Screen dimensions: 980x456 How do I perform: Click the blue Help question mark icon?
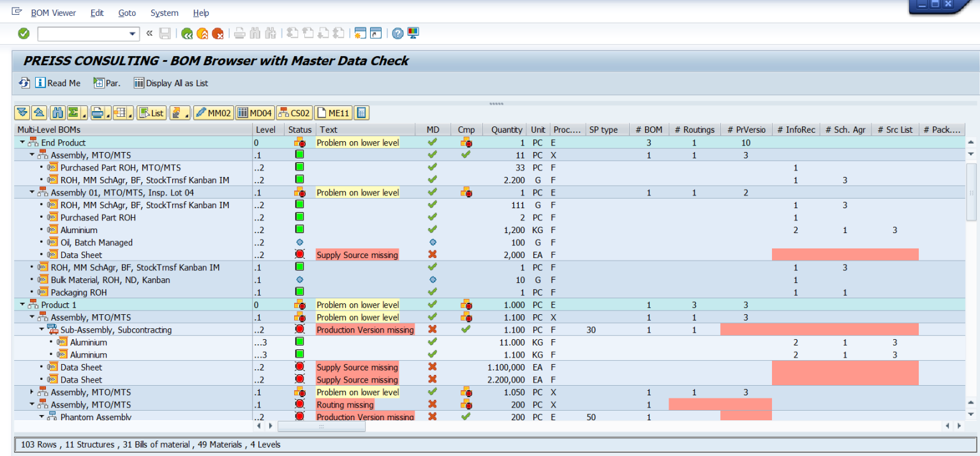coord(397,34)
